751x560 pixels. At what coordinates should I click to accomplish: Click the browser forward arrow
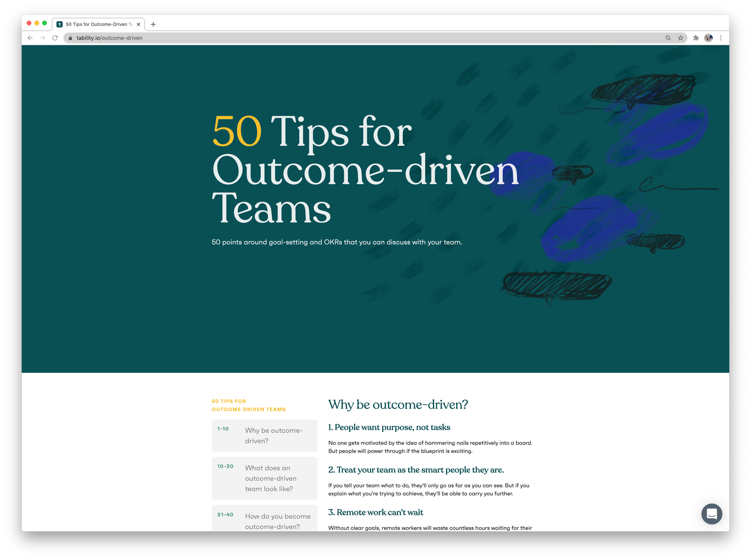[x=42, y=38]
